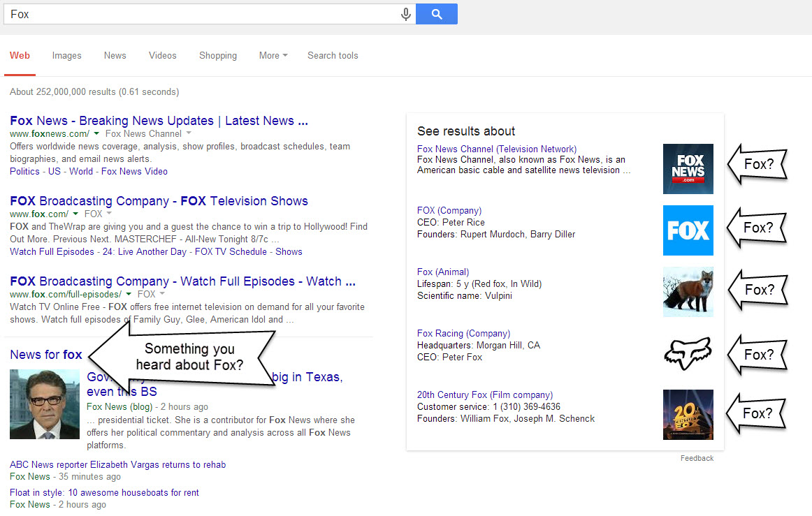The image size is (812, 516).
Task: Click the 'Founders: Rupert Murdoch, Barry Diller' text
Action: [496, 235]
